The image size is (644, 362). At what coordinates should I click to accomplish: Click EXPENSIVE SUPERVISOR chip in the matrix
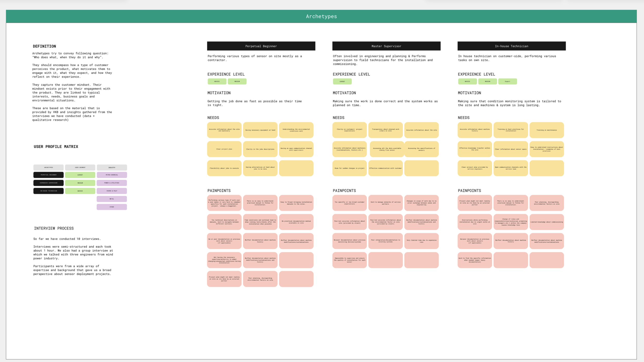pos(48,183)
